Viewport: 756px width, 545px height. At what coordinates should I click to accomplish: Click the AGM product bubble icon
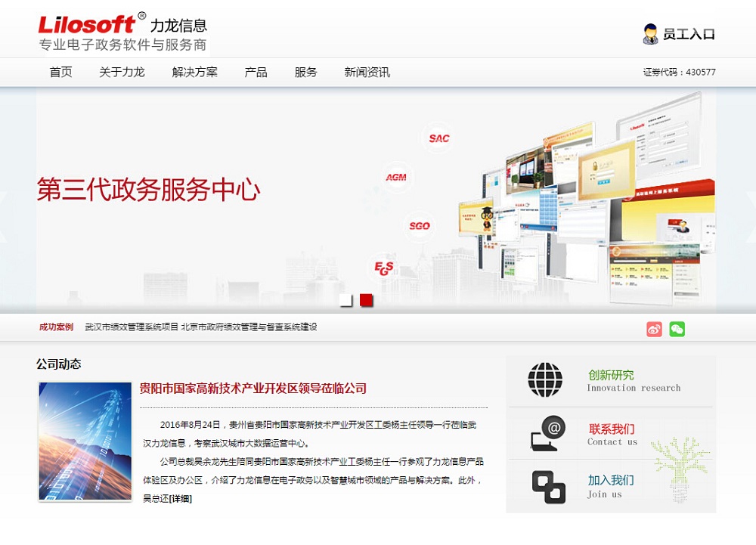(x=396, y=178)
